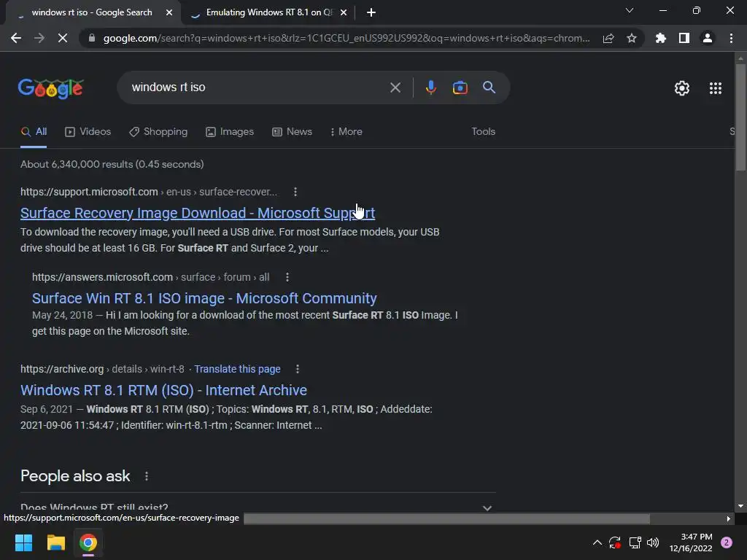Expand the 'Does Windows RT still exist?' question

click(x=258, y=507)
